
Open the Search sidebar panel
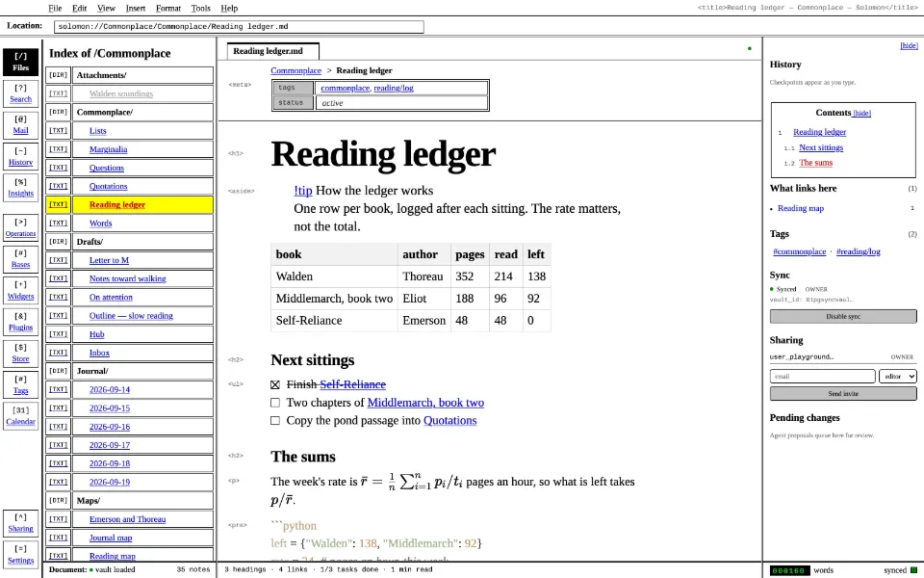click(20, 93)
